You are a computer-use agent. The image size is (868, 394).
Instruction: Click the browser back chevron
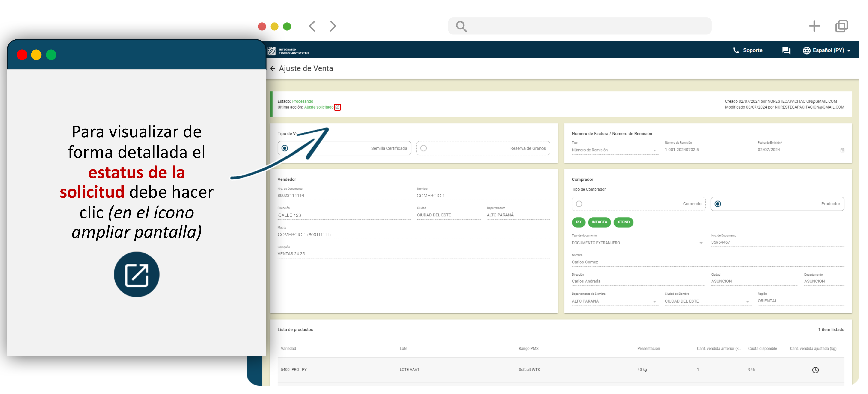(312, 26)
